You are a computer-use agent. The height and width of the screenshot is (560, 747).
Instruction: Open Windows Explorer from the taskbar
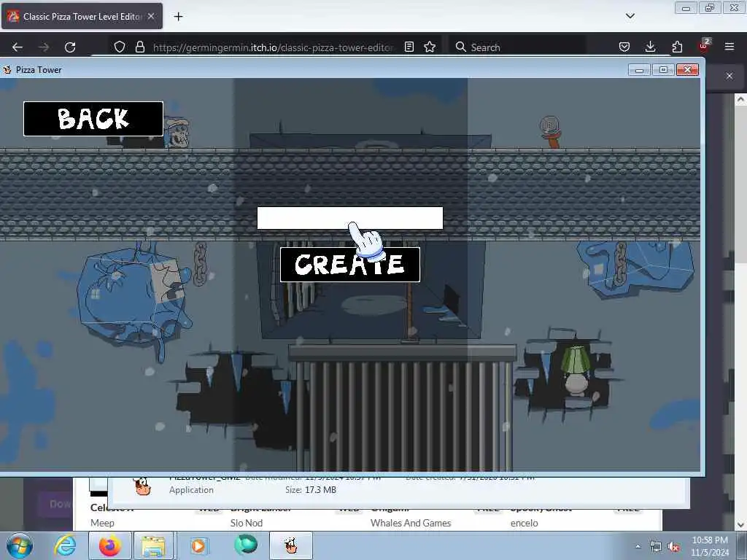pos(153,545)
